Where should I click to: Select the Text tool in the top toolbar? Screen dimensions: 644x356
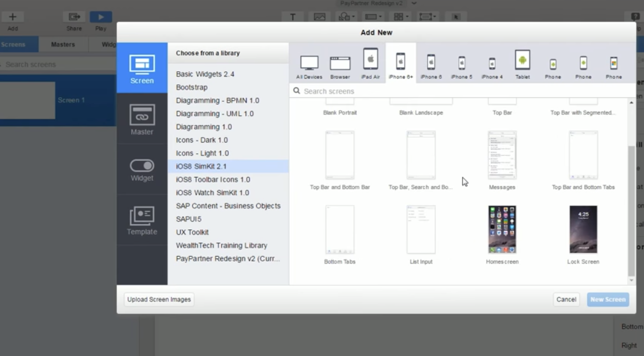click(x=293, y=16)
